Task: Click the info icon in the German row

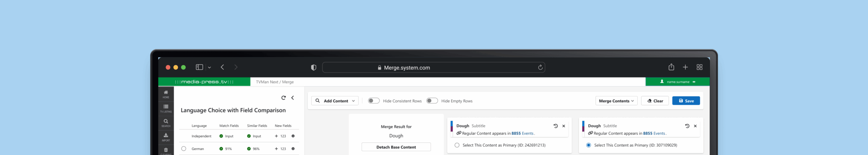Action: click(x=293, y=149)
